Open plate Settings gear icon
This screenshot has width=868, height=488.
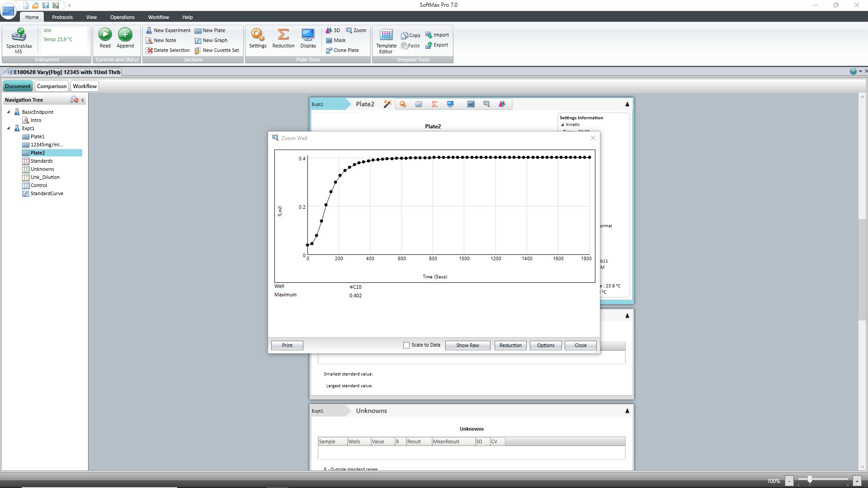(x=258, y=35)
